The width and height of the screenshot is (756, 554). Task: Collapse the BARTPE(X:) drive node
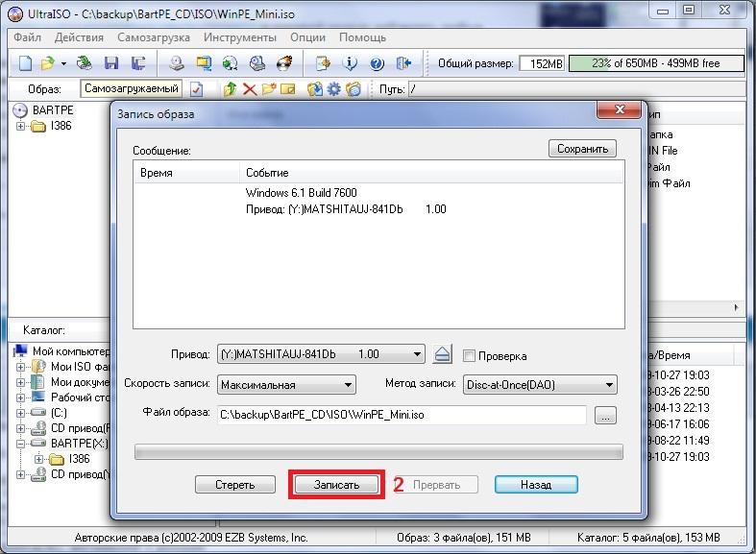click(22, 445)
